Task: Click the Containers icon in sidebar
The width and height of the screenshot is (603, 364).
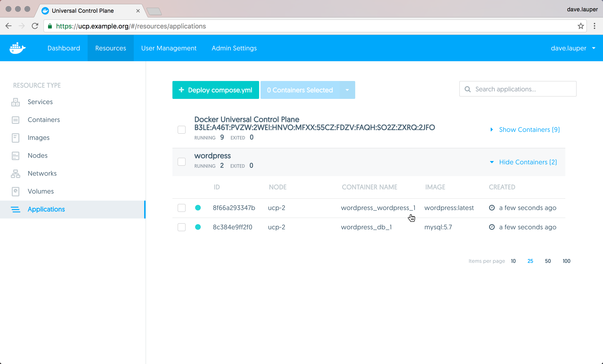Action: [x=15, y=120]
